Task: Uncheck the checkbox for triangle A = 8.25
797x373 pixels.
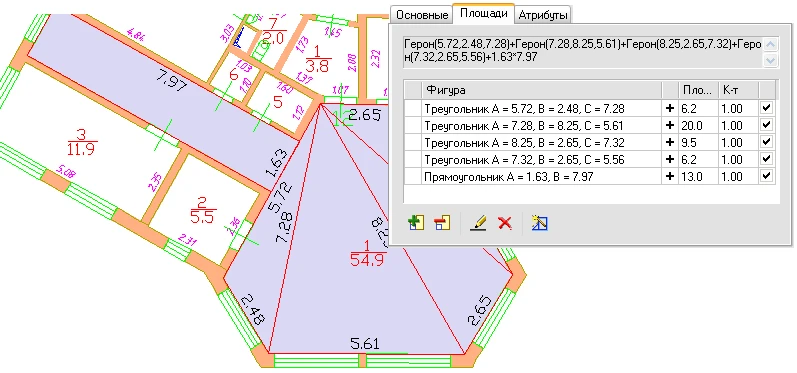Action: tap(767, 142)
